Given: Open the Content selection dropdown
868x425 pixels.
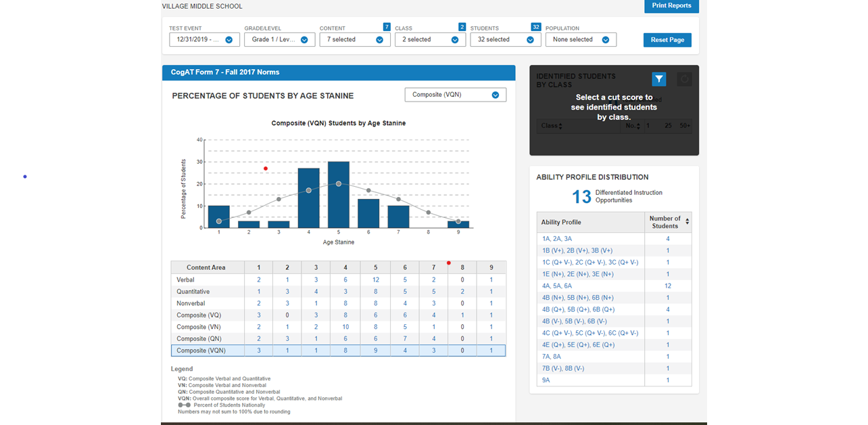Looking at the screenshot, I should (355, 40).
